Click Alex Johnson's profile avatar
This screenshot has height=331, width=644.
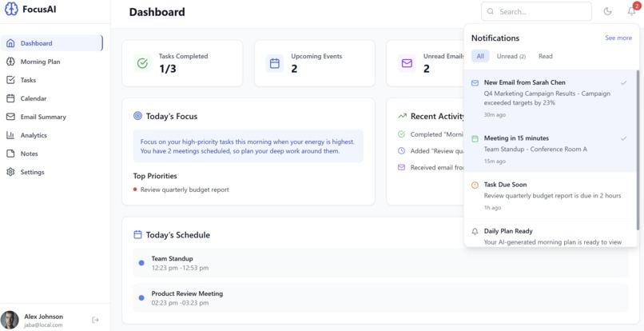(10, 320)
